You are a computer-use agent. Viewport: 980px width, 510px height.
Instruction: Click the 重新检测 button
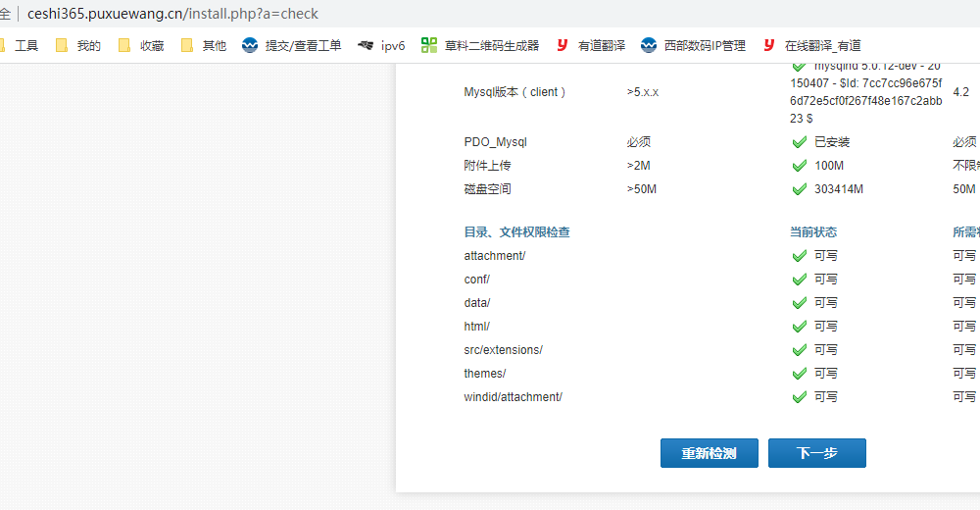[x=710, y=453]
